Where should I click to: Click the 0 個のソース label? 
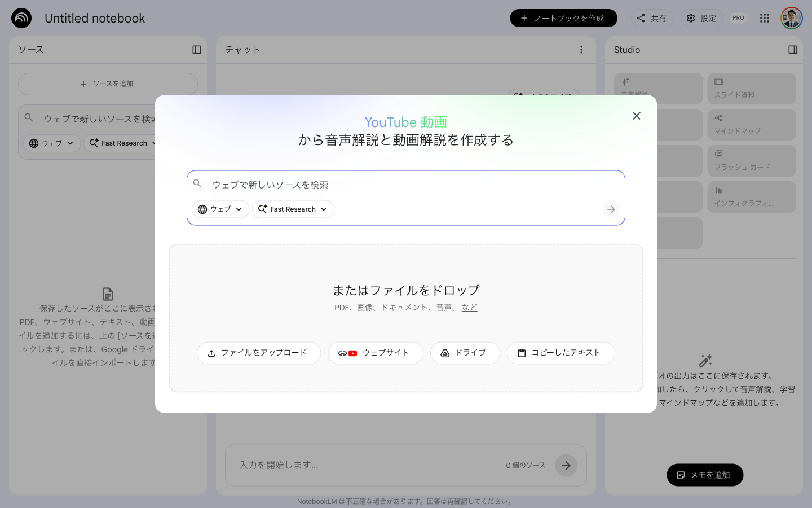click(x=526, y=466)
